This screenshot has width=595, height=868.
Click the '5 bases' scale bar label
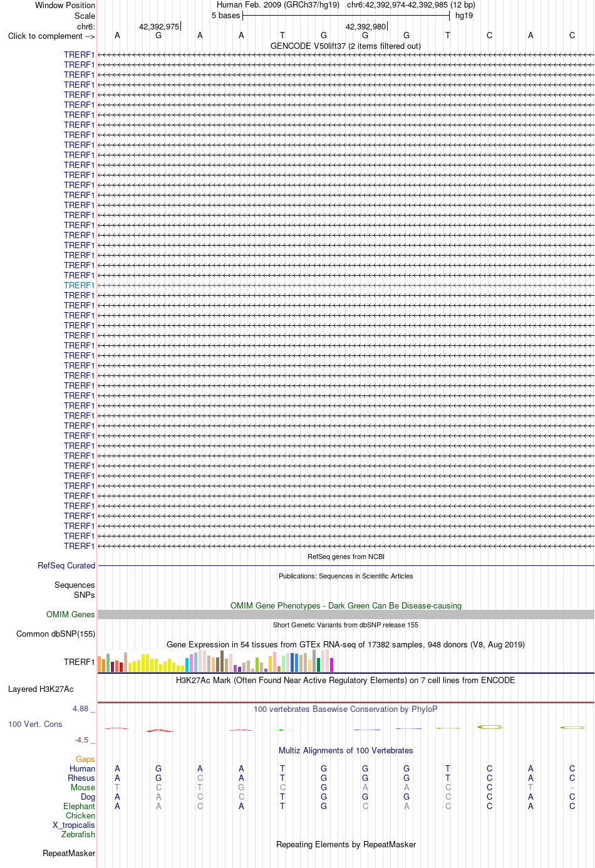click(225, 15)
